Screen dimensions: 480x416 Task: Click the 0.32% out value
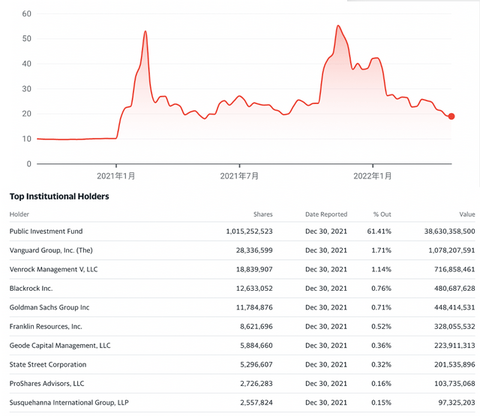(x=381, y=364)
